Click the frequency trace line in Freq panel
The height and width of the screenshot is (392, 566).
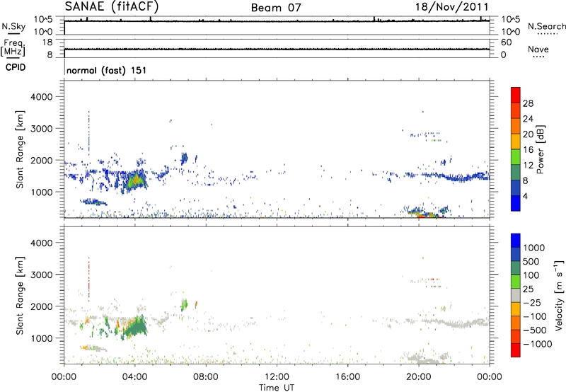coord(277,49)
